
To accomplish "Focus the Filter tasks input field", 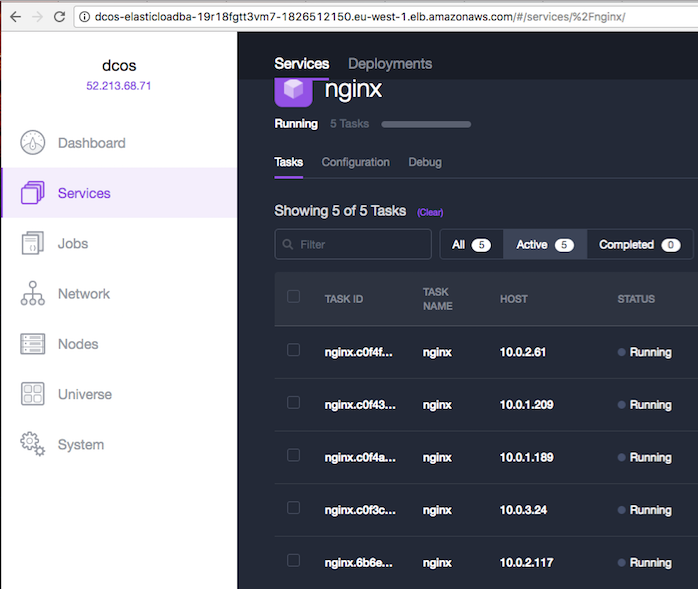I will pos(353,244).
